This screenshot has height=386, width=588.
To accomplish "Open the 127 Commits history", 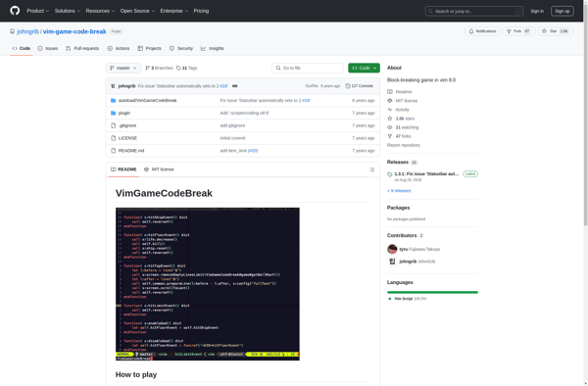I will 360,86.
